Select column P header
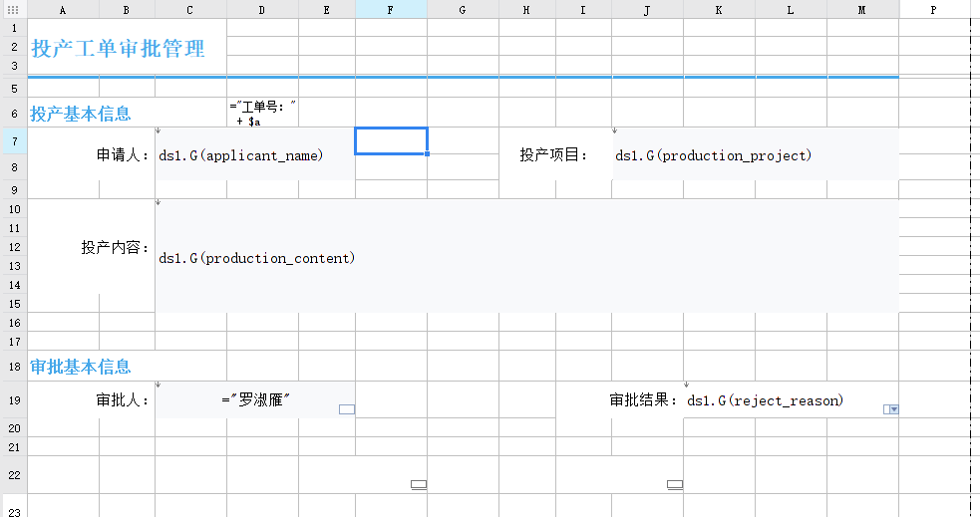Screen dimensions: 980x517 pyautogui.click(x=934, y=9)
